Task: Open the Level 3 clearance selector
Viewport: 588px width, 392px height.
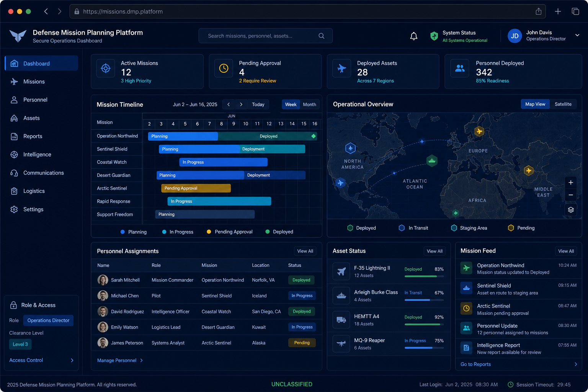Action: (x=20, y=344)
